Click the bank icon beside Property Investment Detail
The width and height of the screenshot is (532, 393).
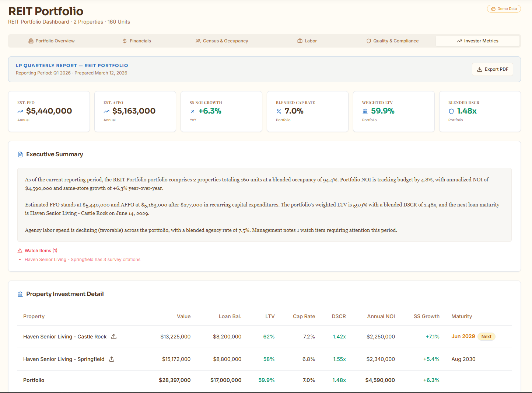(20, 294)
